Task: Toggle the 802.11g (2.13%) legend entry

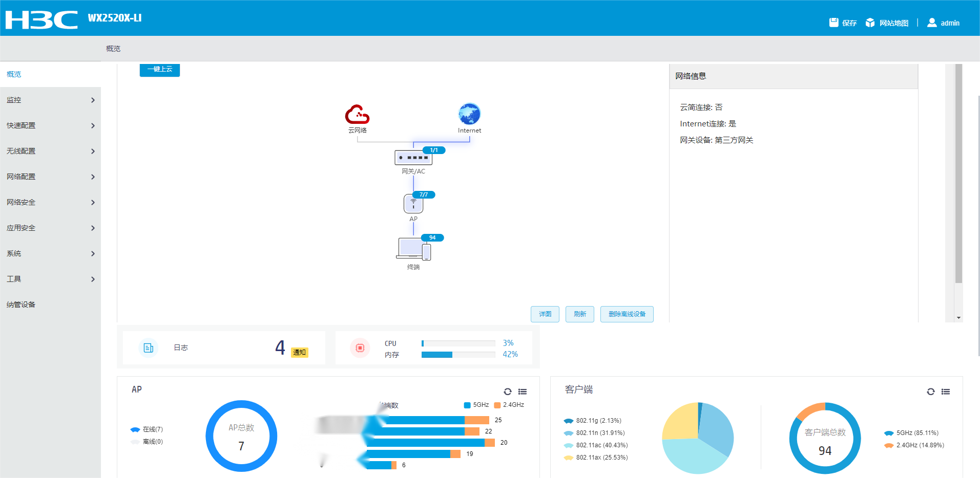Action: pos(593,421)
